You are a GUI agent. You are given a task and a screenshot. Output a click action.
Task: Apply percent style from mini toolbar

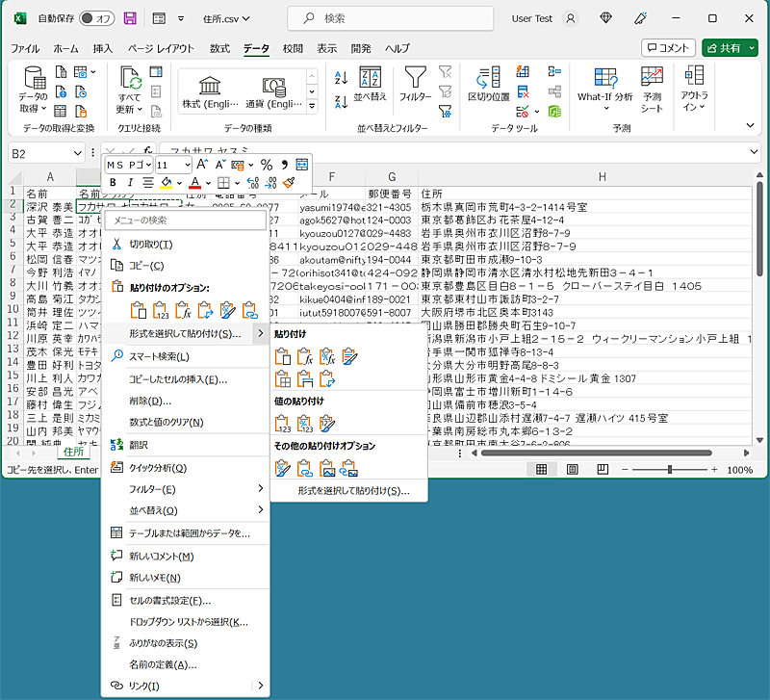[x=267, y=165]
